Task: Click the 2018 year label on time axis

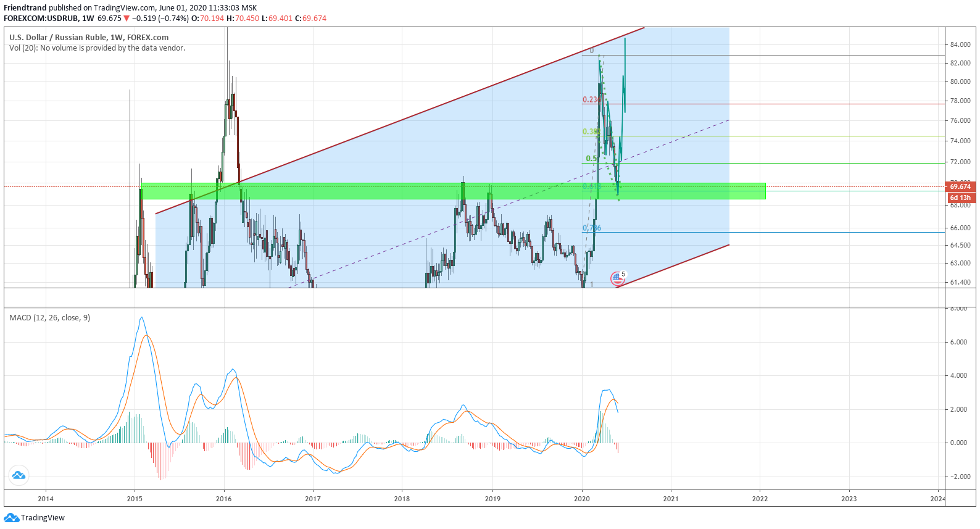Action: (402, 499)
